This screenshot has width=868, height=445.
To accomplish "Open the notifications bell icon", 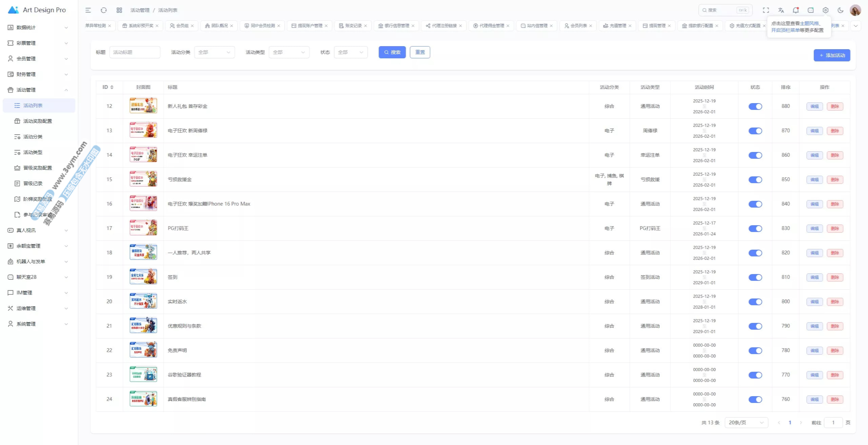I will point(796,10).
